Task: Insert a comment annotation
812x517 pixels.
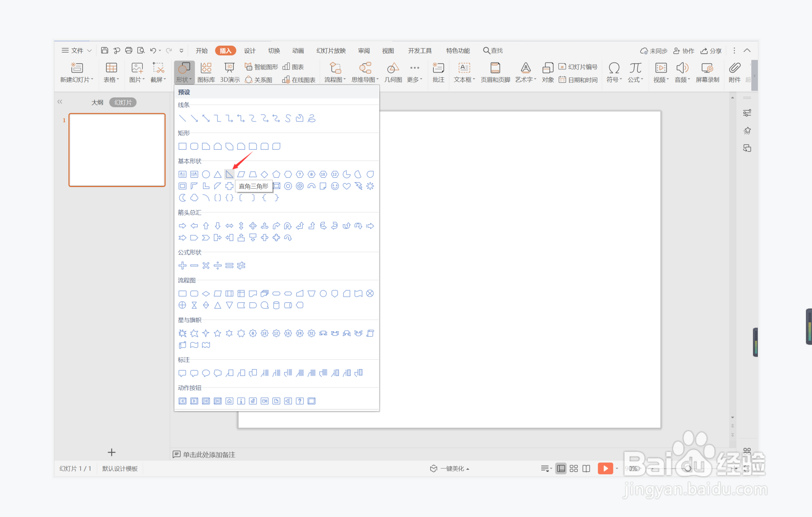Action: (438, 73)
